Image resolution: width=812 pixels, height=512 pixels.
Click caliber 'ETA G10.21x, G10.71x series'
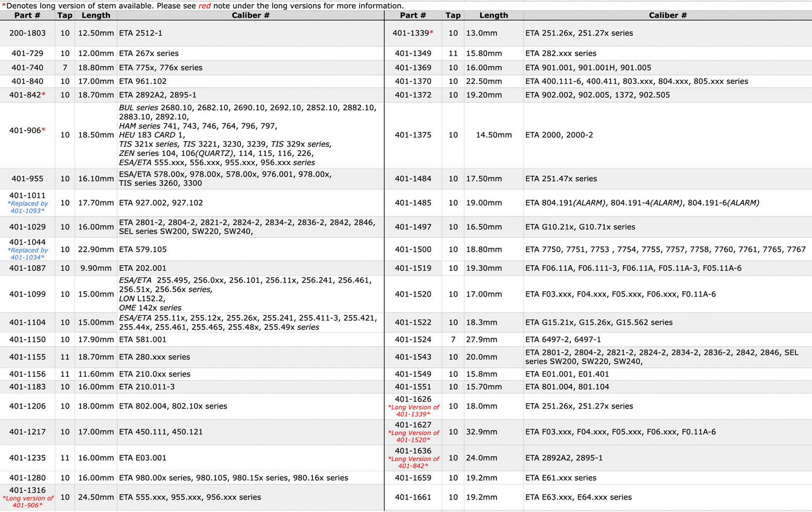click(x=580, y=227)
